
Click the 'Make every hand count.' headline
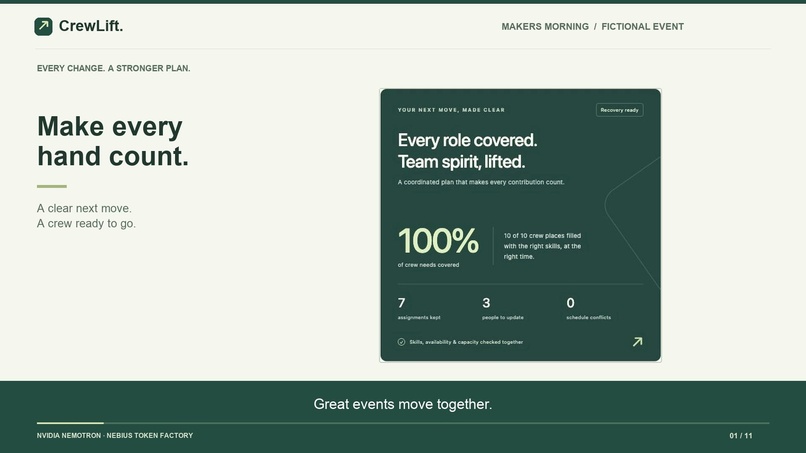click(113, 141)
